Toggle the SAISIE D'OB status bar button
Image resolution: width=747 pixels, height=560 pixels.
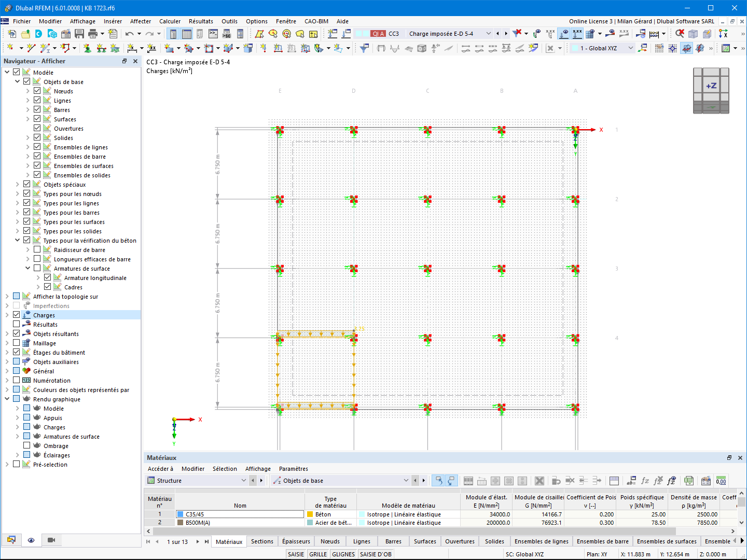point(376,554)
